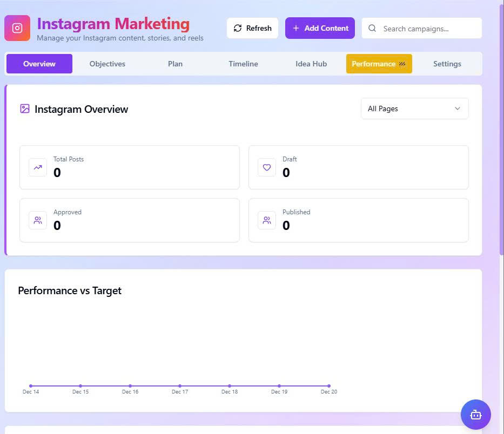The image size is (504, 434).
Task: Click the chevron arrow on All Pages selector
Action: pos(458,109)
